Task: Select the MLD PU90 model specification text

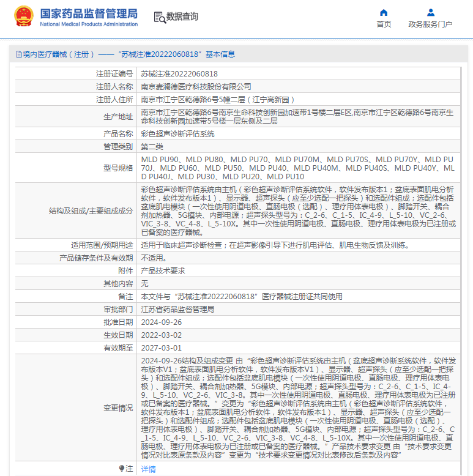Action: [x=160, y=159]
